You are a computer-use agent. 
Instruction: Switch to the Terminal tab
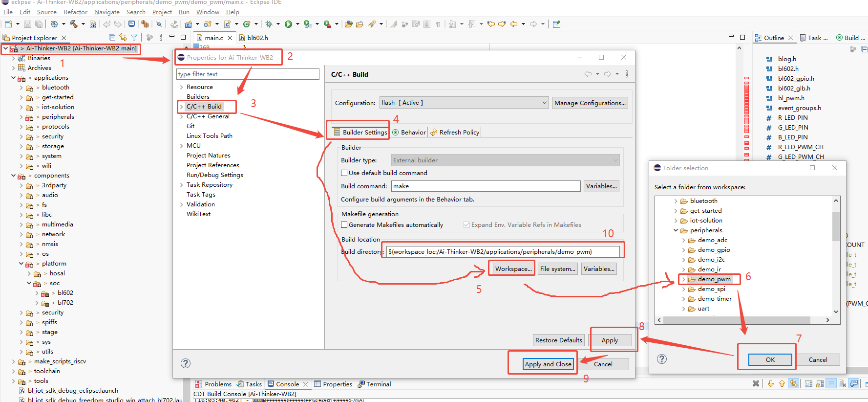[x=374, y=384]
